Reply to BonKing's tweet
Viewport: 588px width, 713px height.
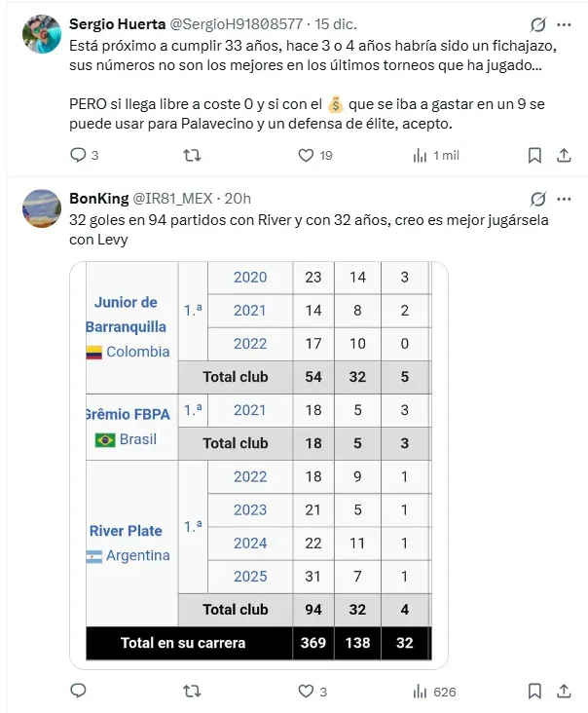click(79, 692)
